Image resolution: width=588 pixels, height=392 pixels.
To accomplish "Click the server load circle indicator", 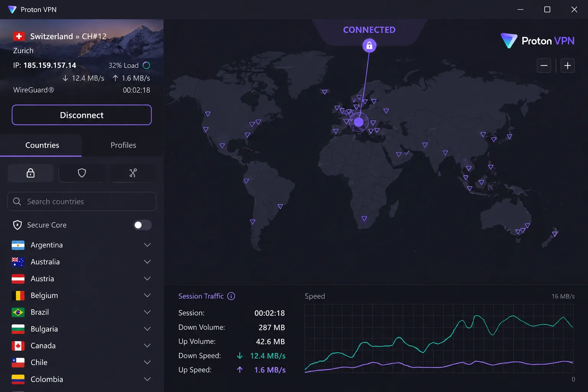I will (146, 65).
